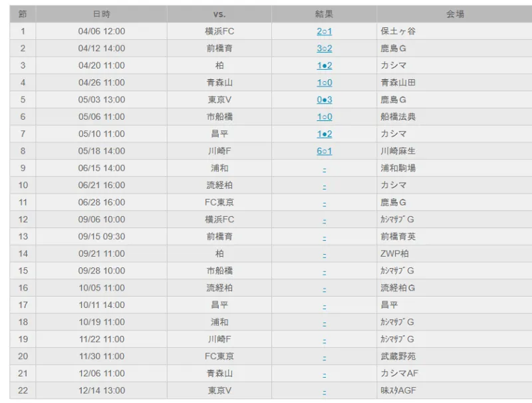Click matchday number 8
Image resolution: width=532 pixels, height=403 pixels.
23,151
